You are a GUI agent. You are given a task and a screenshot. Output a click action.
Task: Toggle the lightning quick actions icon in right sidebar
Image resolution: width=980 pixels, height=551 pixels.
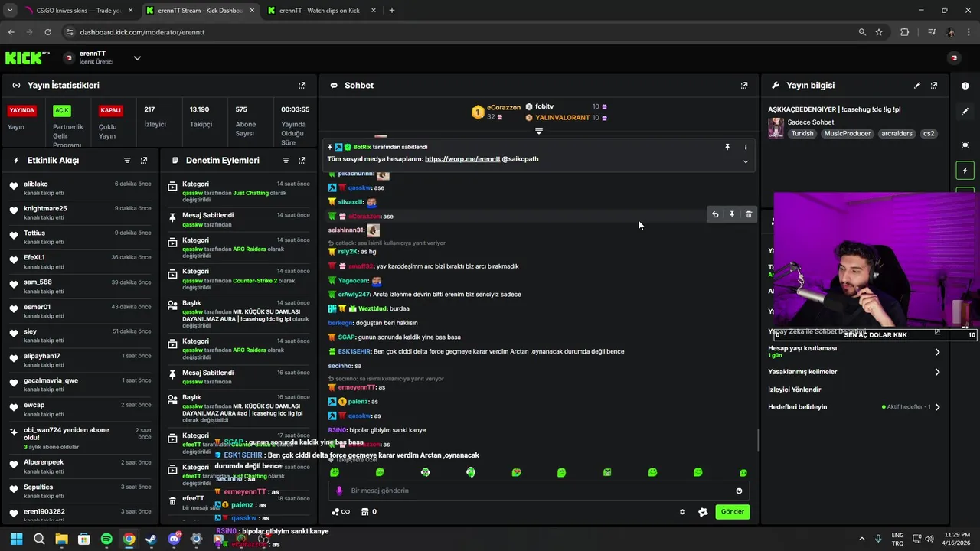[x=965, y=171]
